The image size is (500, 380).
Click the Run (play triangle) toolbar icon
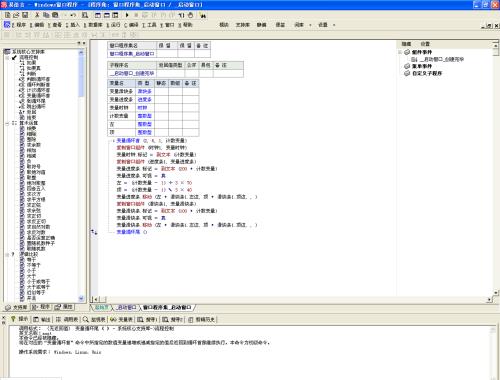[127, 15]
